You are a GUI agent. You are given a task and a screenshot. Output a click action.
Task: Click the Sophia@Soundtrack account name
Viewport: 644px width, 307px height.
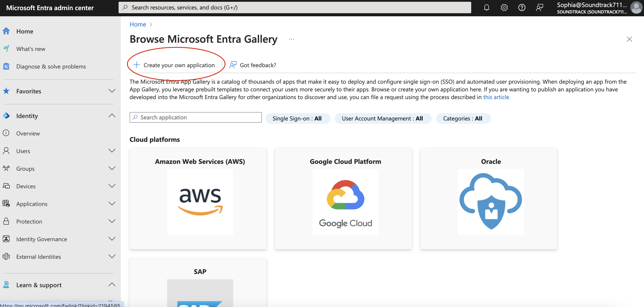point(592,5)
